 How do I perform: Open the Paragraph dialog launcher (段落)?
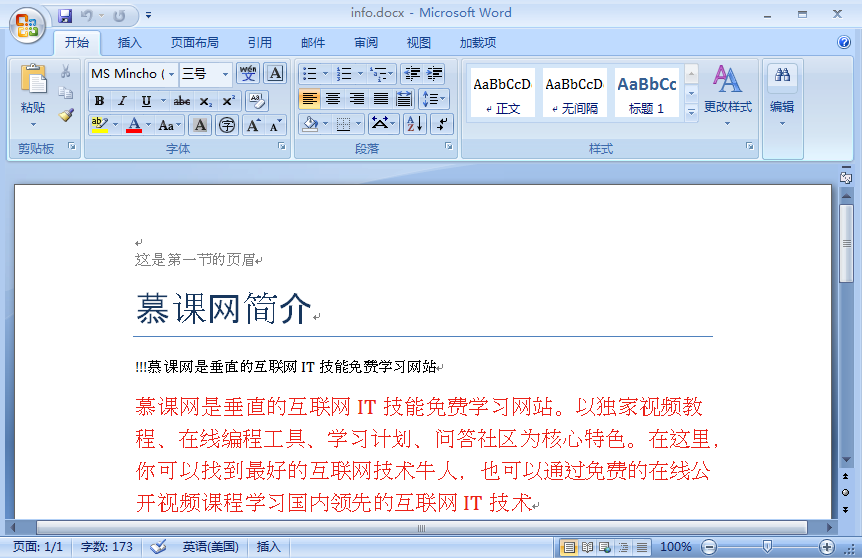449,146
